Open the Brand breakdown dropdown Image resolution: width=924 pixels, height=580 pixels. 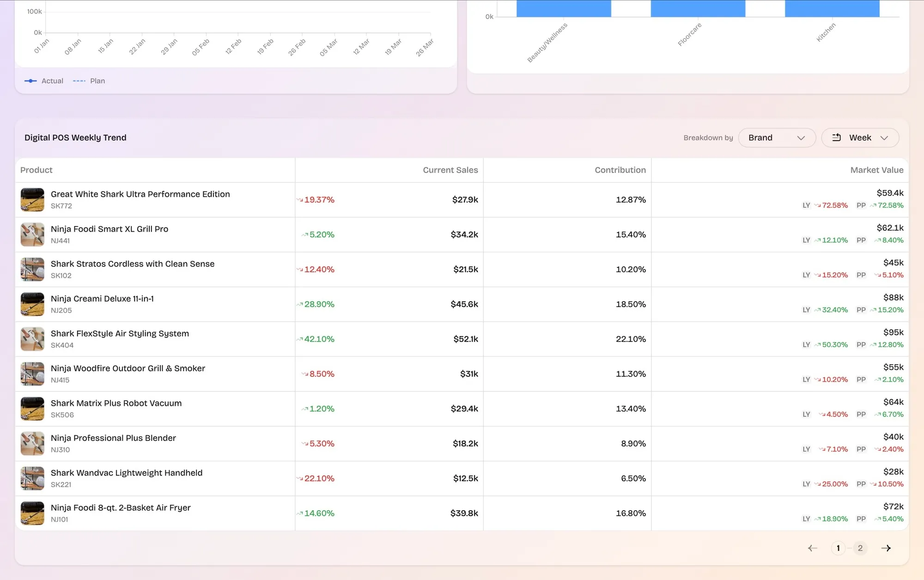[777, 138]
